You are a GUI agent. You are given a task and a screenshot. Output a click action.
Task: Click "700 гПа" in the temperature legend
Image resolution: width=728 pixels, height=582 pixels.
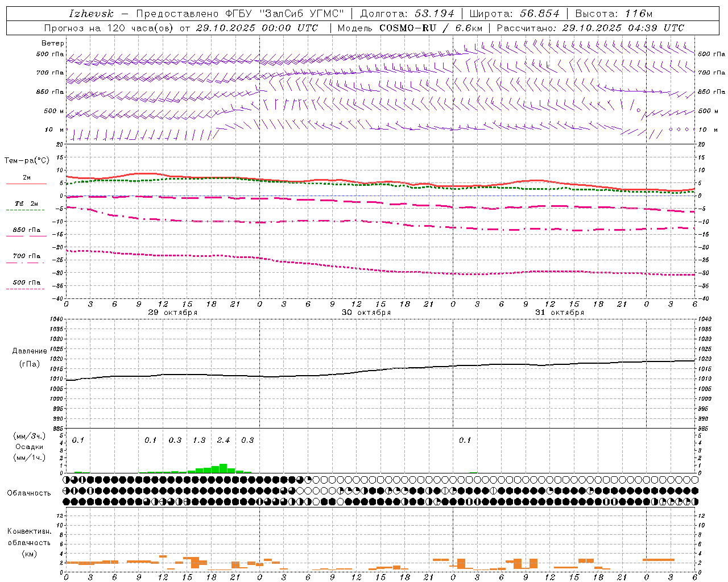[x=27, y=256]
